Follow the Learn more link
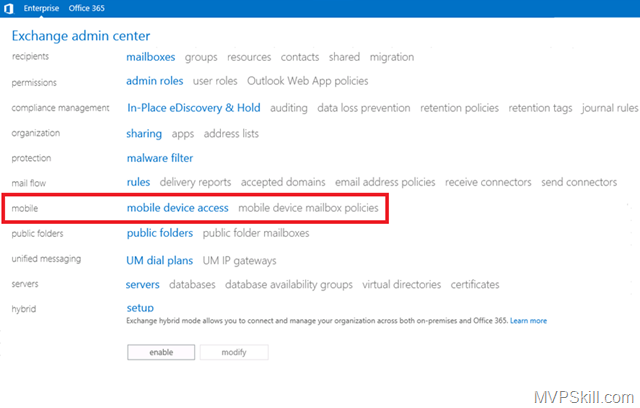Viewport: 640px width, 408px height. 528,321
